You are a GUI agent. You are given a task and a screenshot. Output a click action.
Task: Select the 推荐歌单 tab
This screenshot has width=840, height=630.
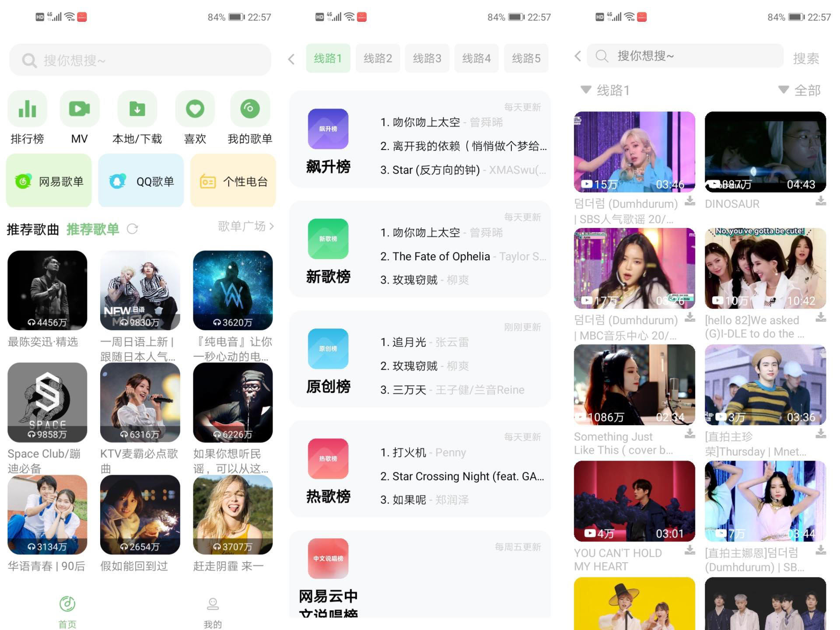pyautogui.click(x=93, y=229)
